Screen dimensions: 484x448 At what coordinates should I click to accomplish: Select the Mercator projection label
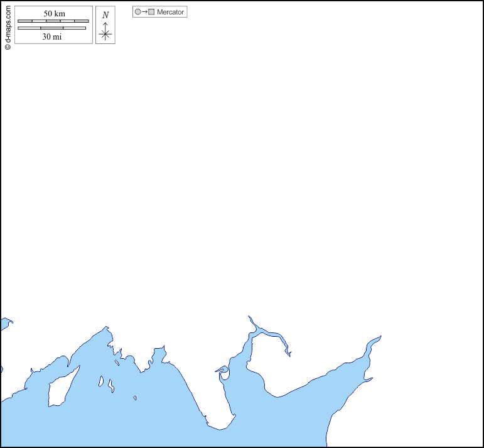(170, 12)
